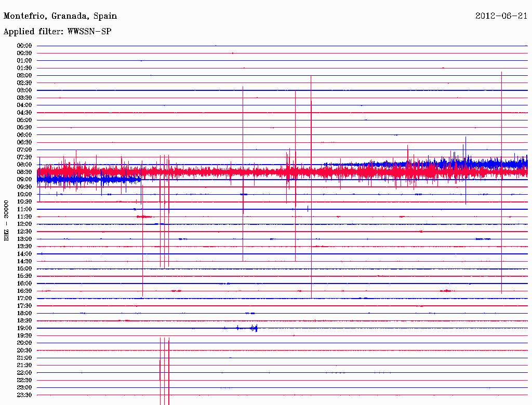
Task: Select the 16:00 time label
Action: [24, 283]
